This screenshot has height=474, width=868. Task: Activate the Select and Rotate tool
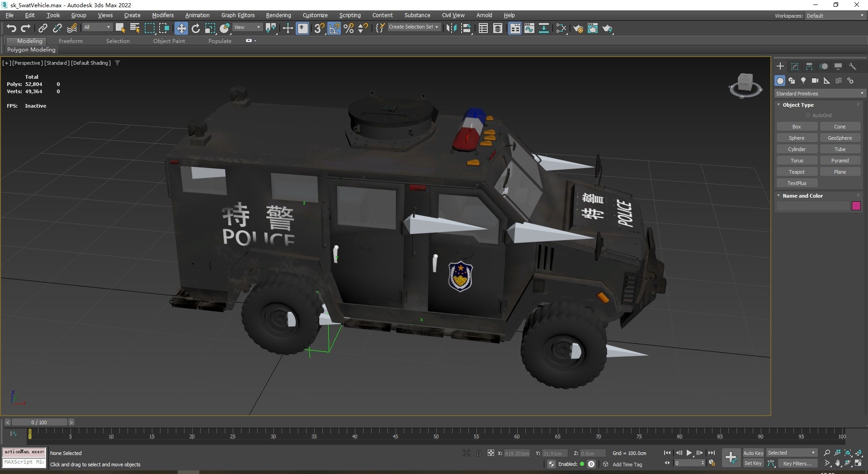pos(196,28)
